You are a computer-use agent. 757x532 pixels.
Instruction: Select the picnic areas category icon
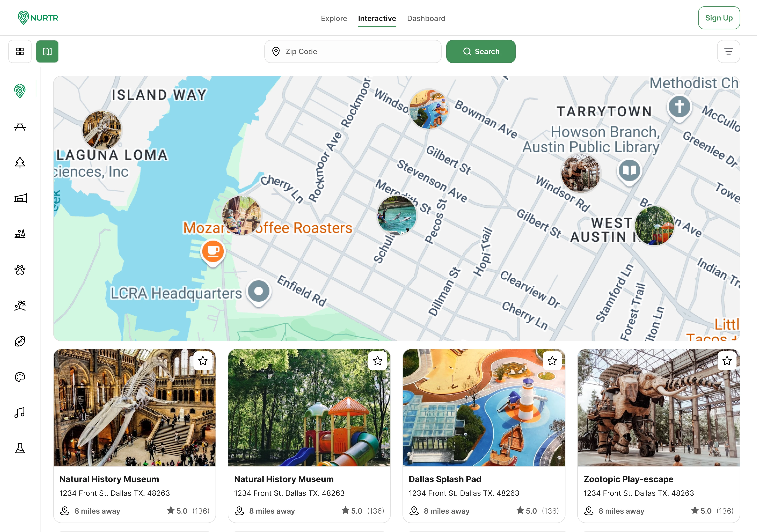[x=20, y=127]
